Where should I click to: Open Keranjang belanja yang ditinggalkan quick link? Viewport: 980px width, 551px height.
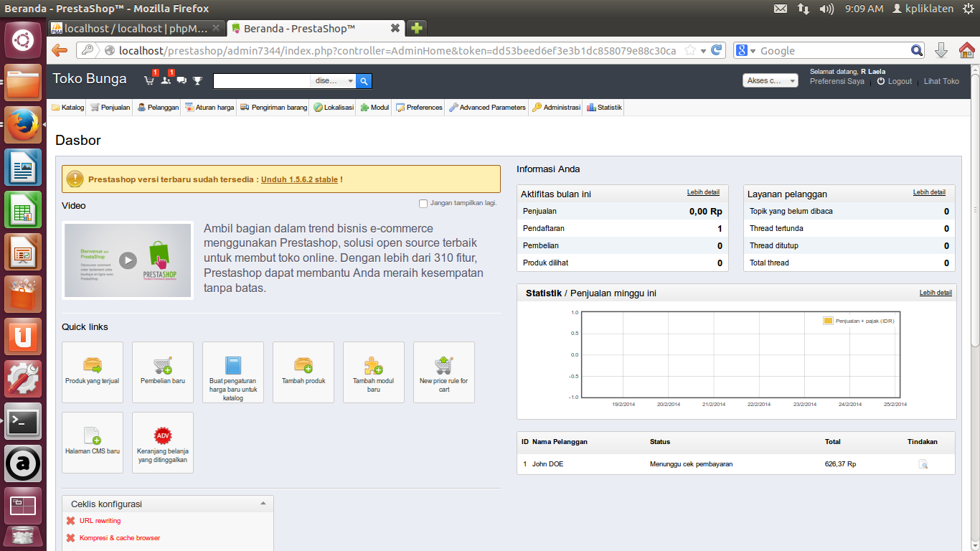pyautogui.click(x=163, y=443)
